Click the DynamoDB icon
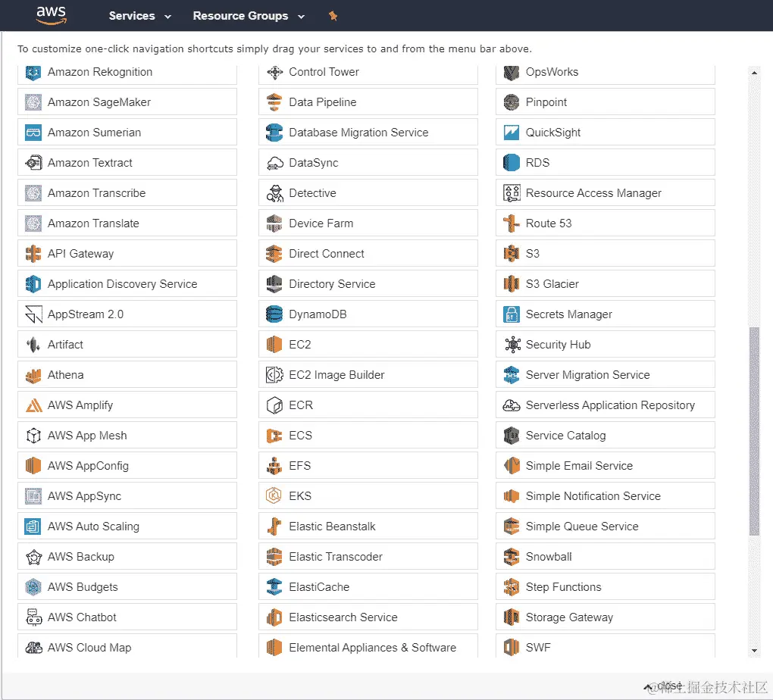 click(x=274, y=314)
